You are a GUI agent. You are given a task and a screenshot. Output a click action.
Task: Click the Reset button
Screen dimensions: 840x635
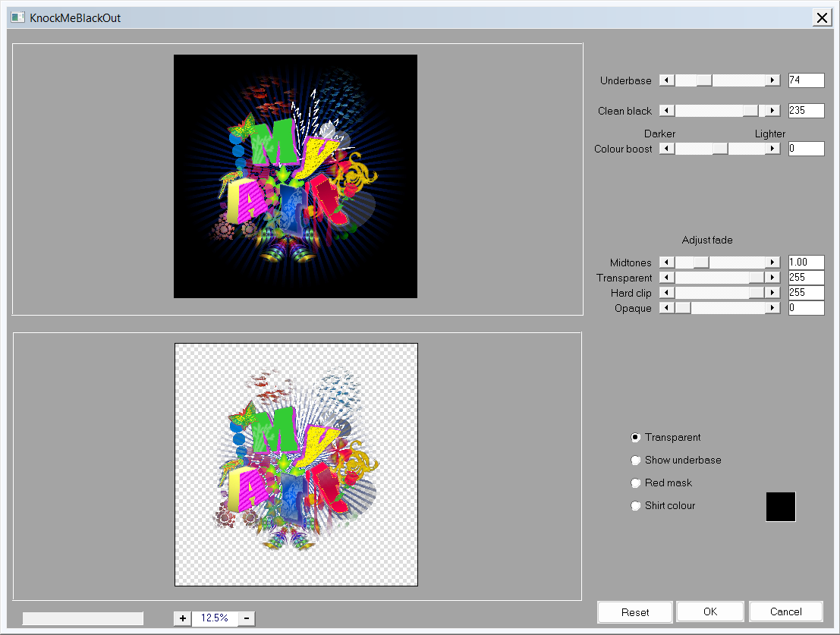[x=635, y=612]
